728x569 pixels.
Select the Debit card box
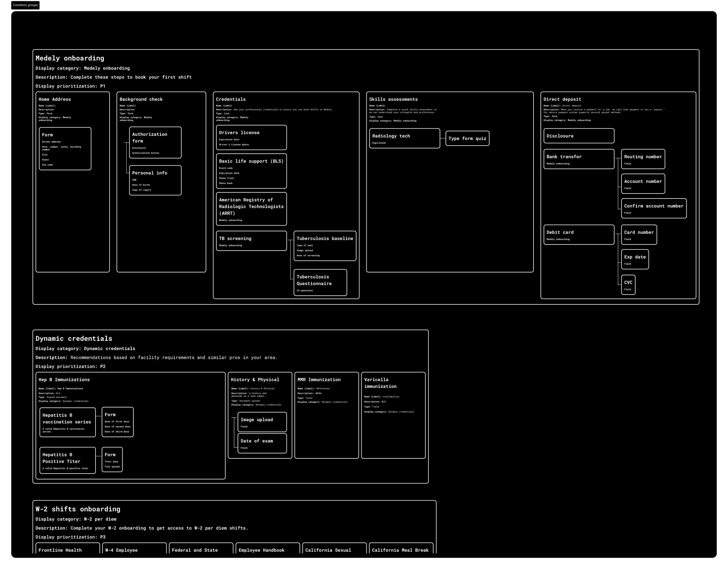pyautogui.click(x=578, y=235)
